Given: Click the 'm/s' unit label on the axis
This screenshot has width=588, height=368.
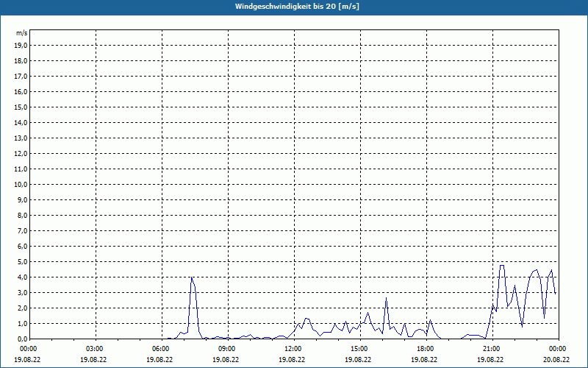Looking at the screenshot, I should (x=22, y=33).
